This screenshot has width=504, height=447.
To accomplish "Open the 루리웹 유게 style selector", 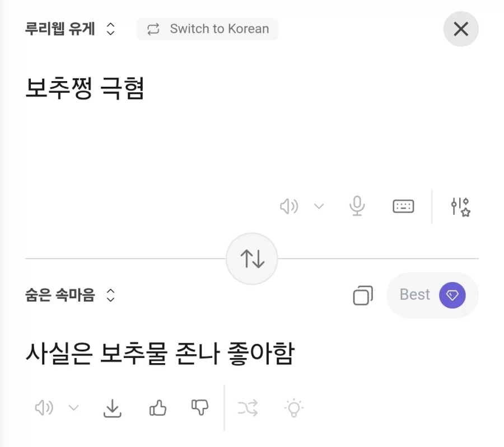I will [x=67, y=29].
